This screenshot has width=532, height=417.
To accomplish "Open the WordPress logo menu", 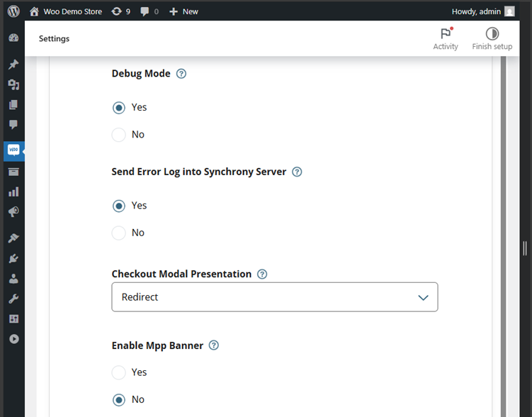I will point(13,11).
